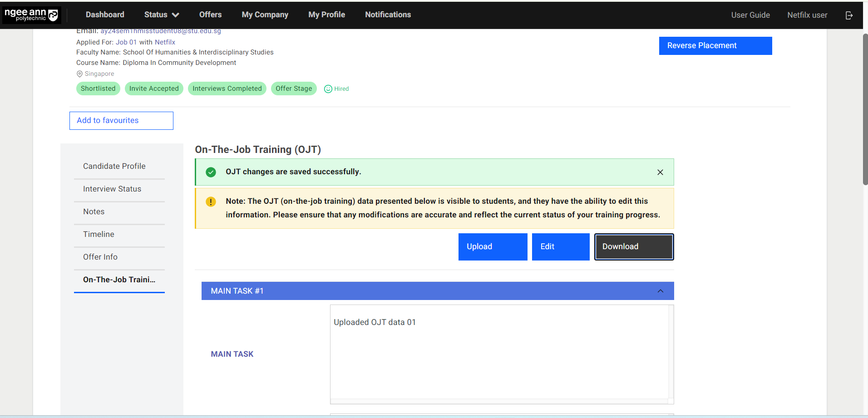Viewport: 868px width, 418px height.
Task: Click the Ngee Ann Polytechnic logo
Action: coord(31,15)
